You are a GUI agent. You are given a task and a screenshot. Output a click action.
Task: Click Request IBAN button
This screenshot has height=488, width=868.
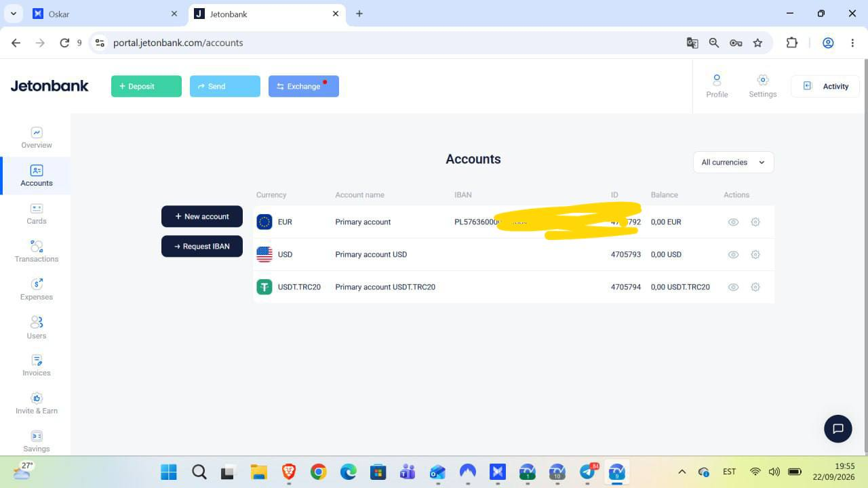pos(202,246)
